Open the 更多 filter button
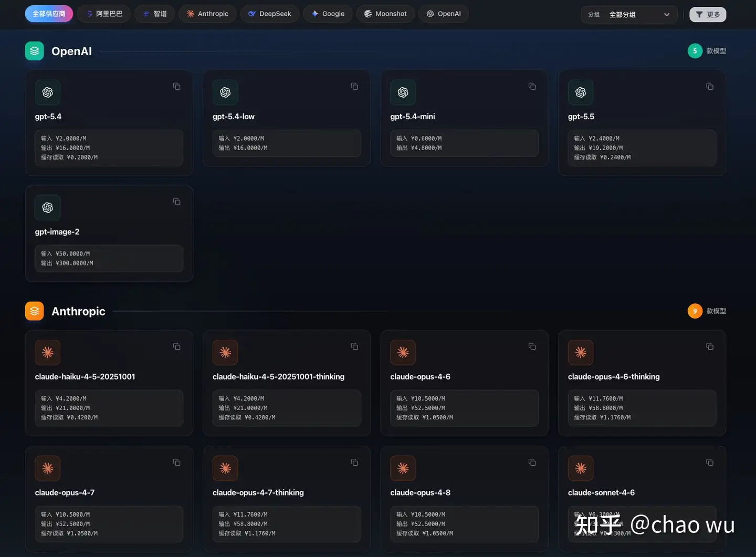The width and height of the screenshot is (756, 557). [x=708, y=15]
